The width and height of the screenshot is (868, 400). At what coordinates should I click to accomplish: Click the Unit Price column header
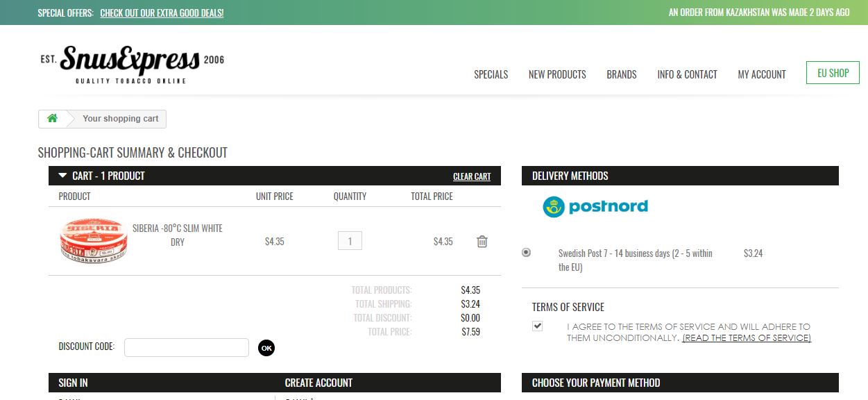(x=275, y=197)
